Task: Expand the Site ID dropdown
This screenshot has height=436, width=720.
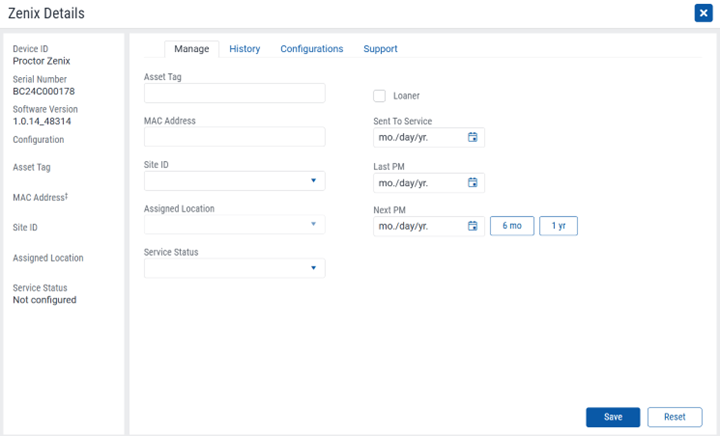Action: 235,181
